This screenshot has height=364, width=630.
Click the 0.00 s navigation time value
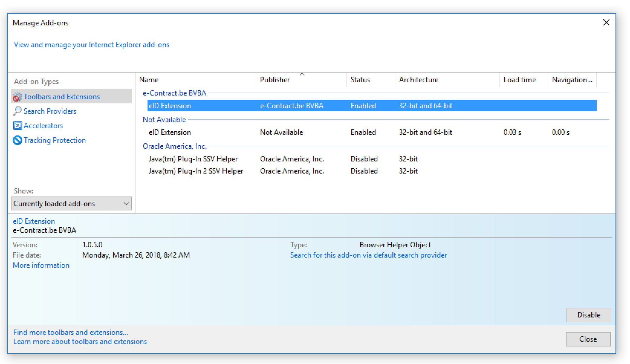point(561,132)
